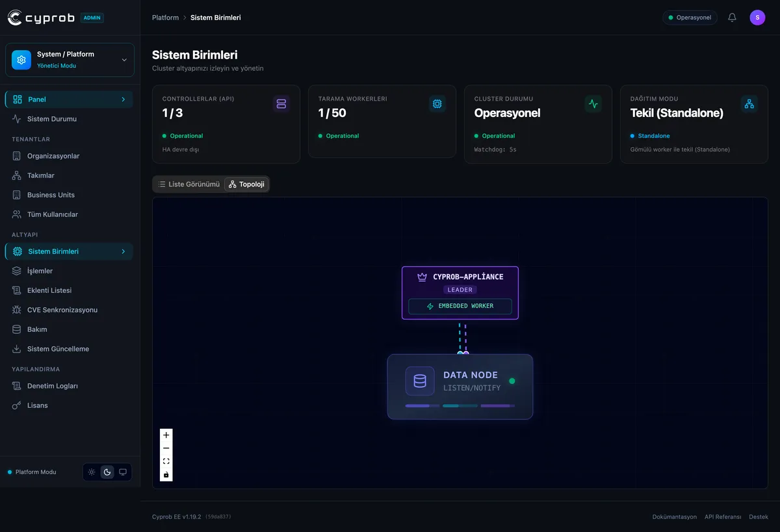
Task: Click the Watchdog: 5s text
Action: pos(495,149)
